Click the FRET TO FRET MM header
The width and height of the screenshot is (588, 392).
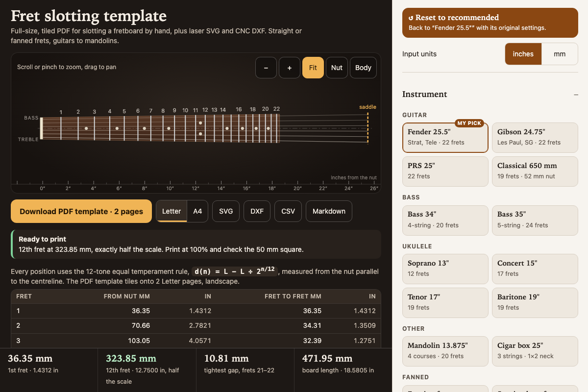point(293,296)
